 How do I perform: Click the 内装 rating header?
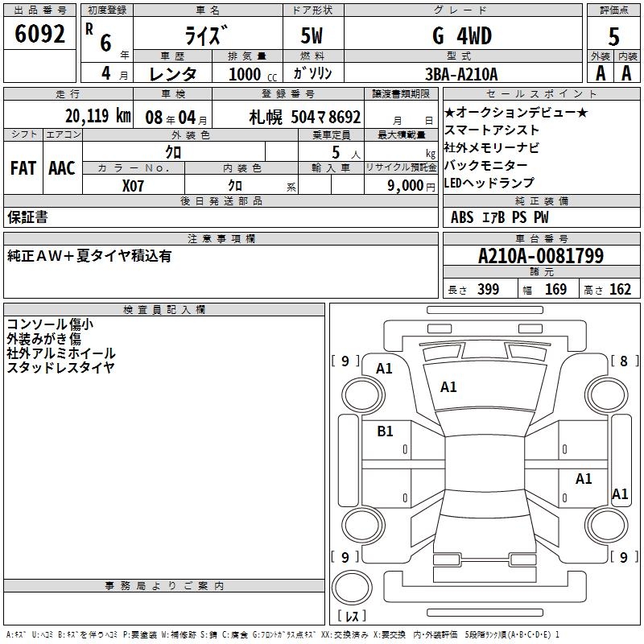pos(628,56)
